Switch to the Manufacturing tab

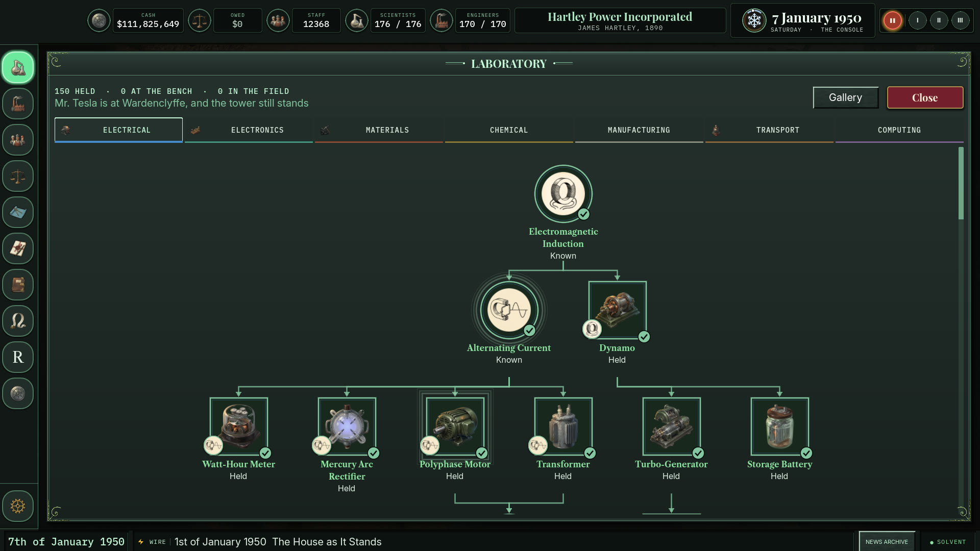[639, 130]
